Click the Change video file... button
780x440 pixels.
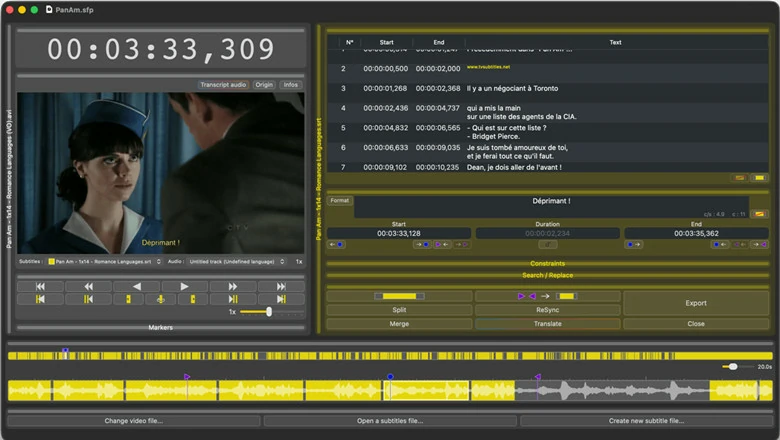[x=133, y=421]
